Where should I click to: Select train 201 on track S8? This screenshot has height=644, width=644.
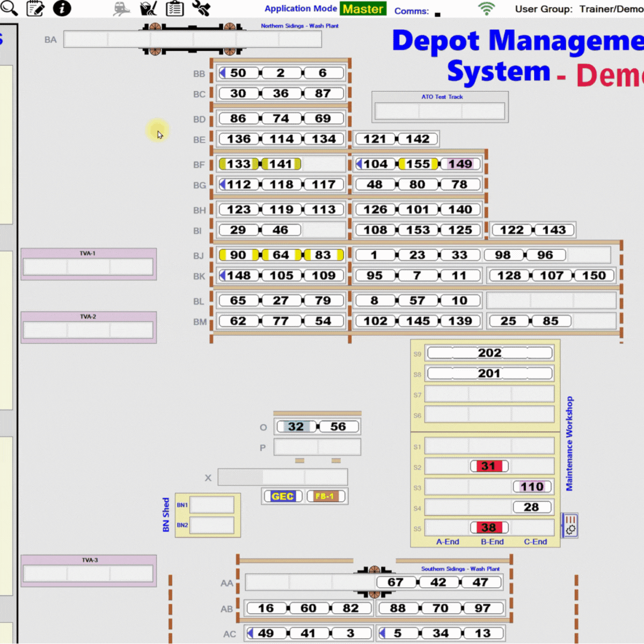[489, 374]
